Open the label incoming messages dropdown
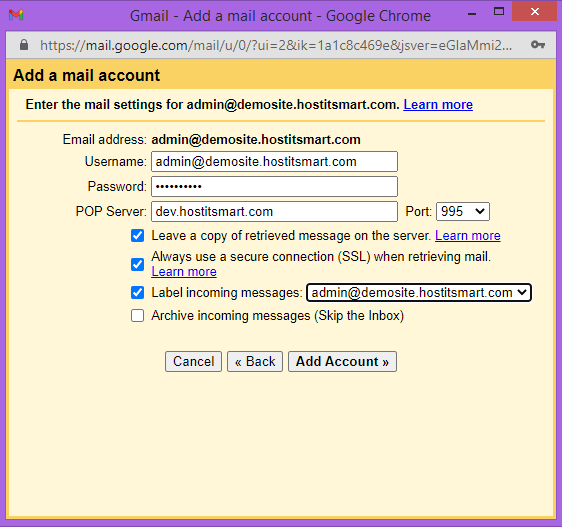Image resolution: width=562 pixels, height=527 pixels. 419,293
